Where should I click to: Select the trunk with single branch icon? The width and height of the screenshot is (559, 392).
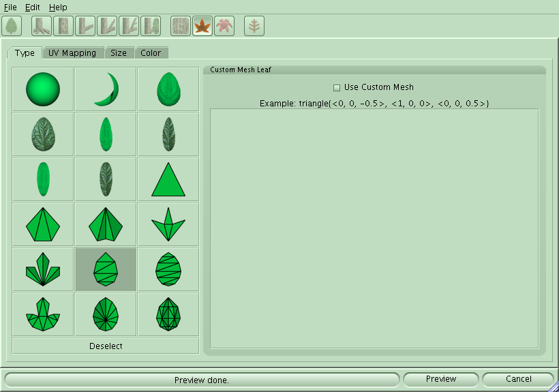click(85, 26)
